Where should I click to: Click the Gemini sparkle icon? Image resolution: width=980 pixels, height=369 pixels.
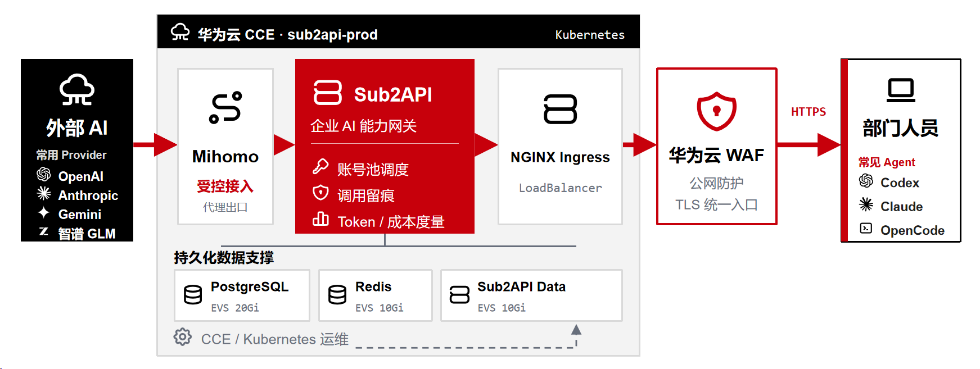tap(44, 213)
